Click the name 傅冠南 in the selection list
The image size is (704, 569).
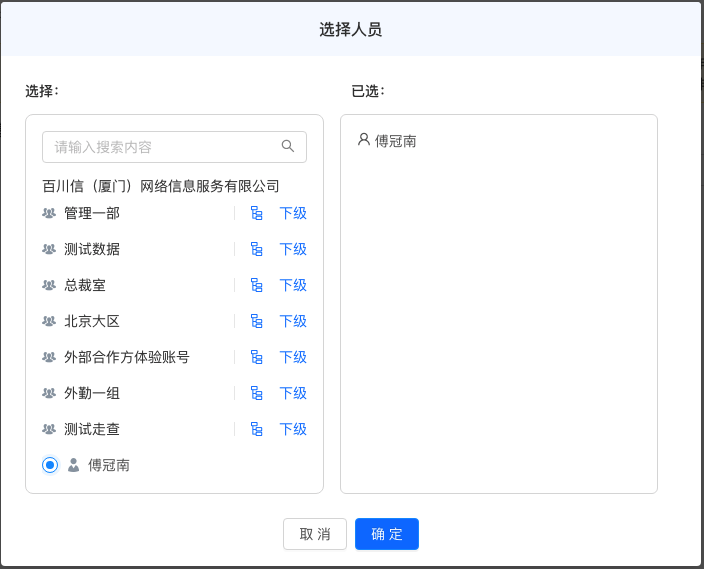click(109, 465)
